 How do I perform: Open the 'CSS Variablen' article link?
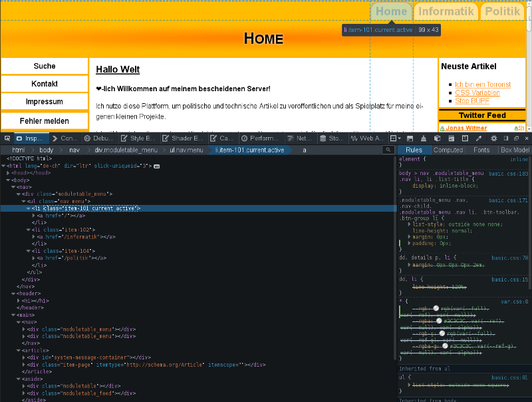(x=477, y=93)
